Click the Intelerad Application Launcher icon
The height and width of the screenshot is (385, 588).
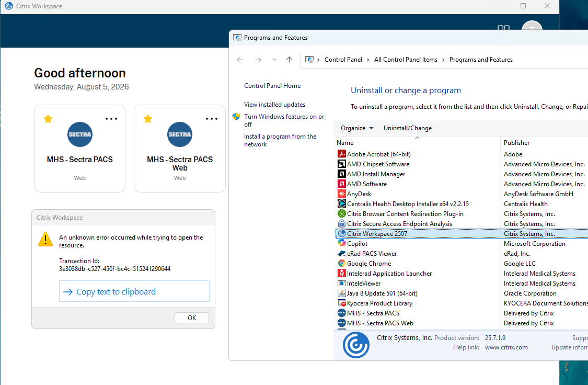click(341, 273)
